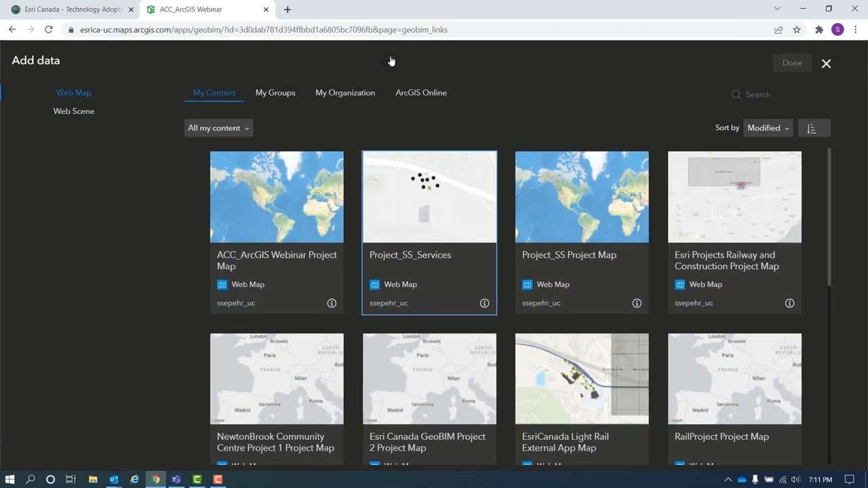This screenshot has height=488, width=868.
Task: Click Project_SS Project Map title text
Action: point(569,255)
